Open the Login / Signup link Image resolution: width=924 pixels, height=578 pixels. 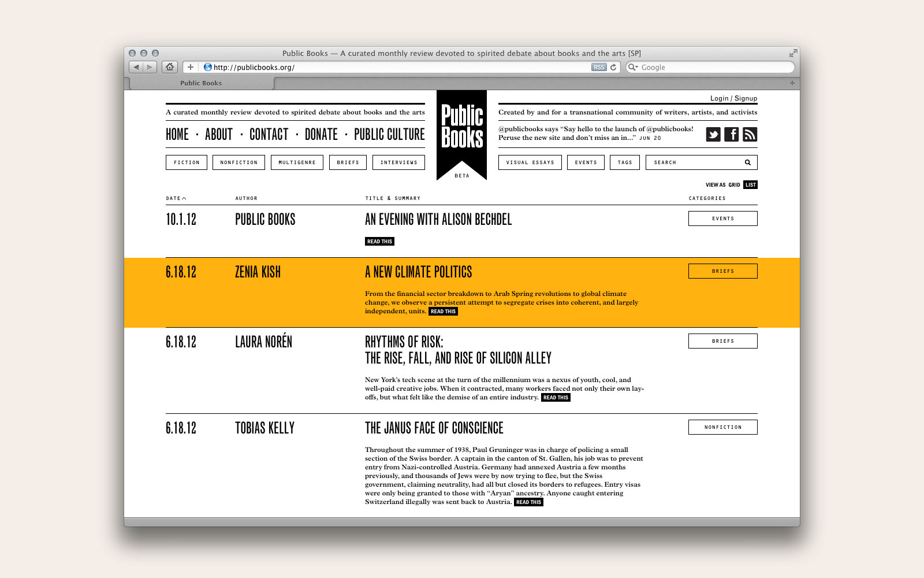[733, 98]
